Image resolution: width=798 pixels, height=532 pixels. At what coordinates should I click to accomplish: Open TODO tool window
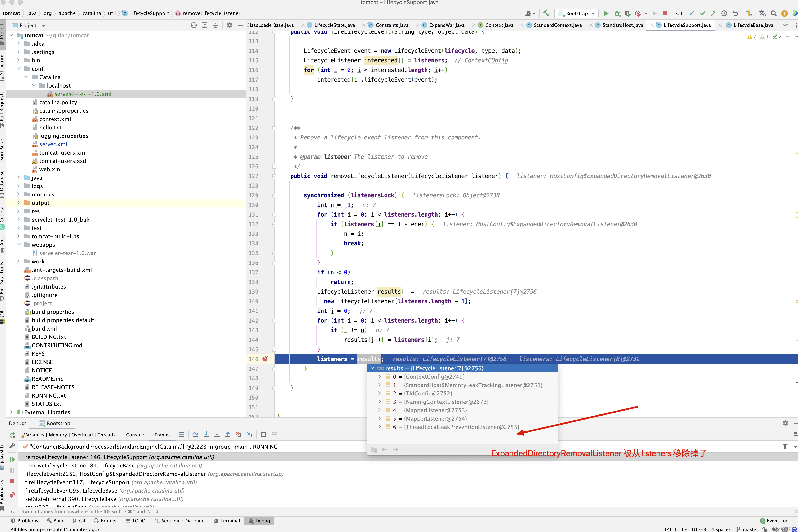(135, 520)
